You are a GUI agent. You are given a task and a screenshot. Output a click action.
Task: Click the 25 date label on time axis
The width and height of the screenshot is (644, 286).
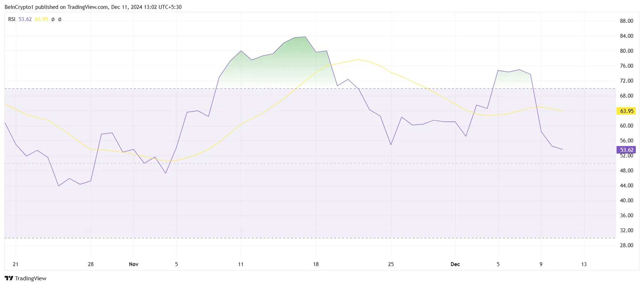pyautogui.click(x=391, y=264)
